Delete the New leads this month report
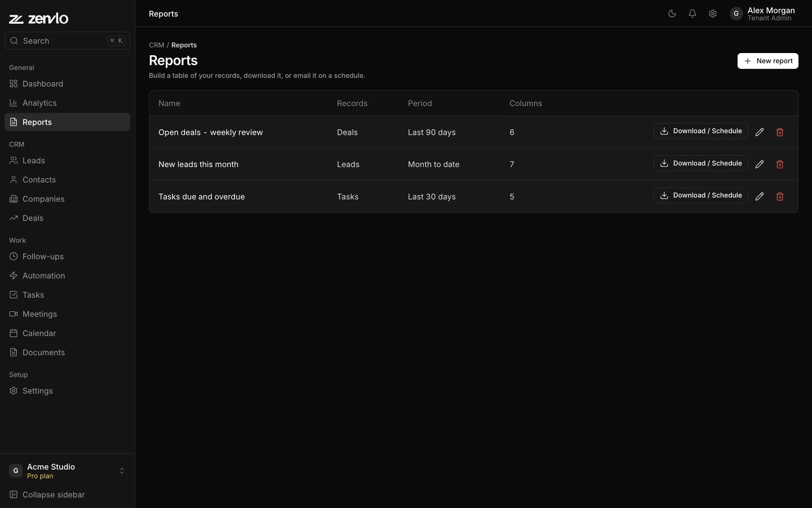This screenshot has width=812, height=508. tap(780, 164)
